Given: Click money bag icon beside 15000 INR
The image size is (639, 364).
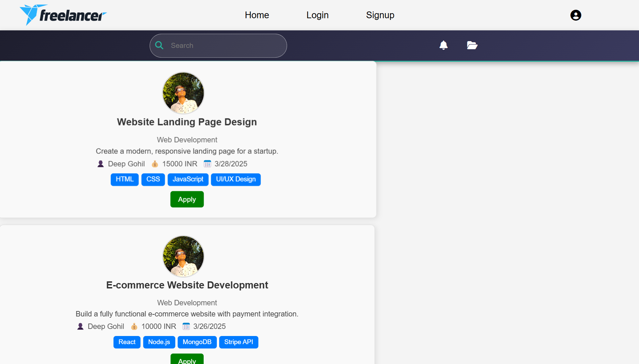Looking at the screenshot, I should coord(155,164).
